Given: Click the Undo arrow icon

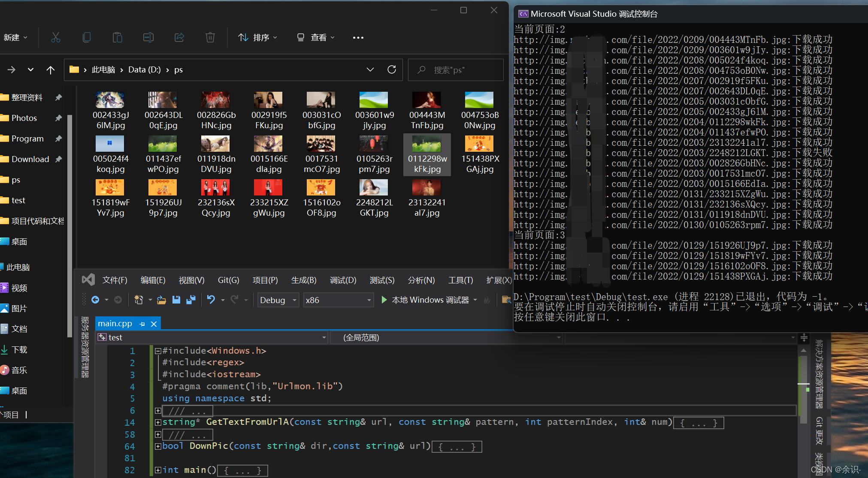Looking at the screenshot, I should pyautogui.click(x=211, y=300).
